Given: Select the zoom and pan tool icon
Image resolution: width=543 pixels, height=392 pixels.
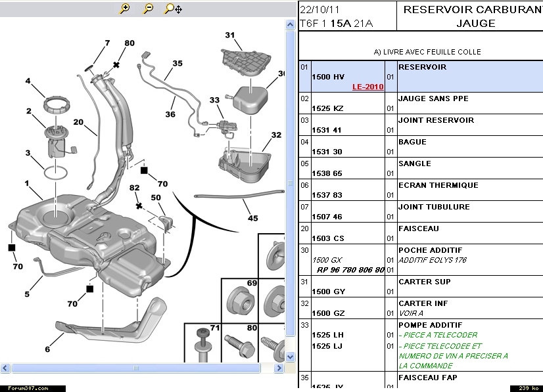Looking at the screenshot, I should pyautogui.click(x=173, y=9).
